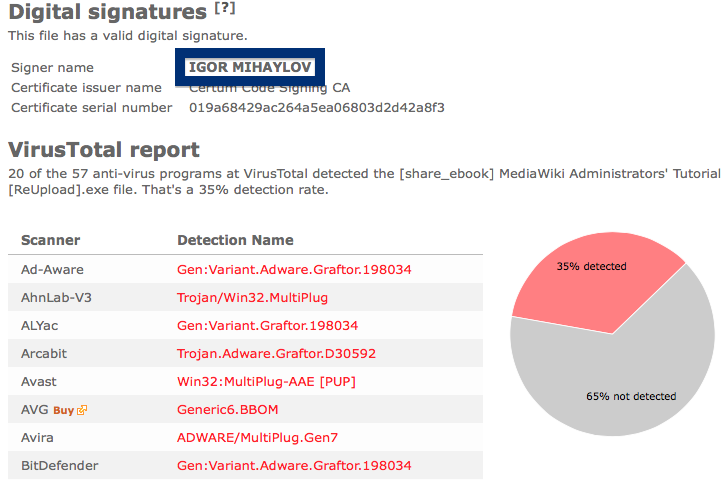Click the Ad-Aware detection Gen:Variant.Adware.Graftor.198034
This screenshot has height=480, width=726.
tap(294, 269)
